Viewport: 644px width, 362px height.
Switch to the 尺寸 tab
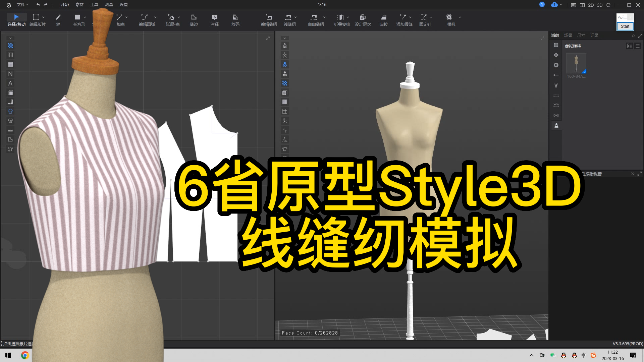tap(581, 35)
